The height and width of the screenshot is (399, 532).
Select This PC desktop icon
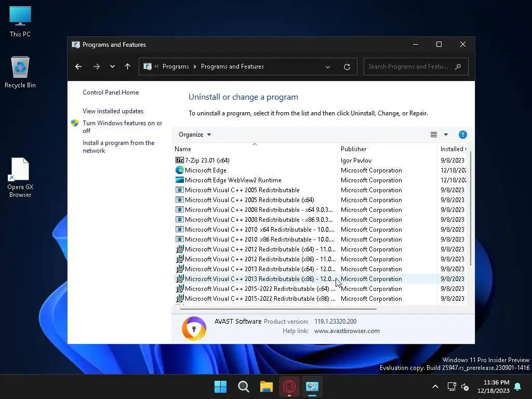[20, 22]
